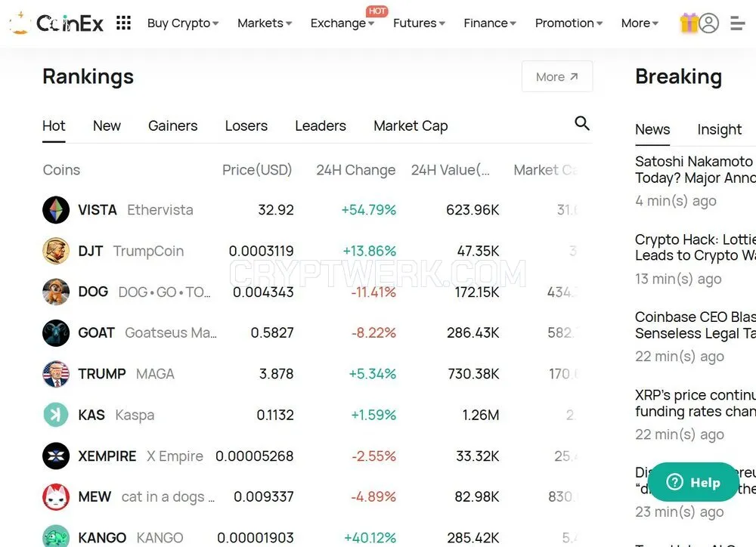
Task: Switch to the Insight tab
Action: (x=720, y=129)
